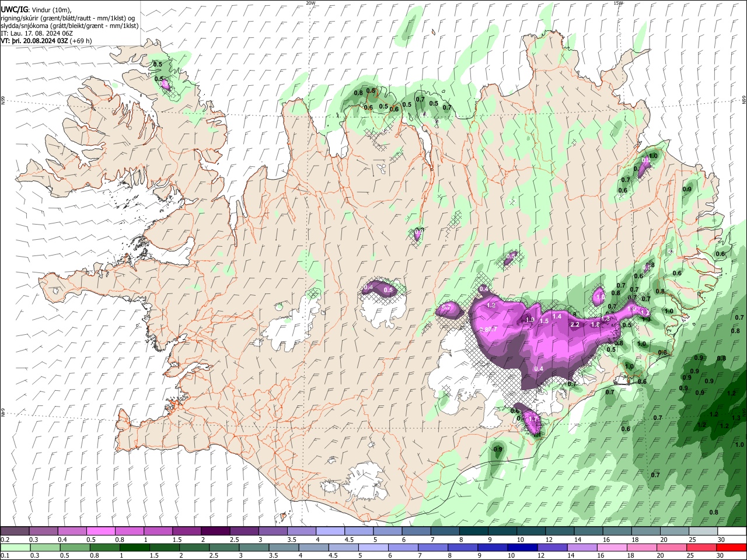Pick the bright pink 0.5–0.8 swatch in upper legend
747x560 pixels.
100,531
